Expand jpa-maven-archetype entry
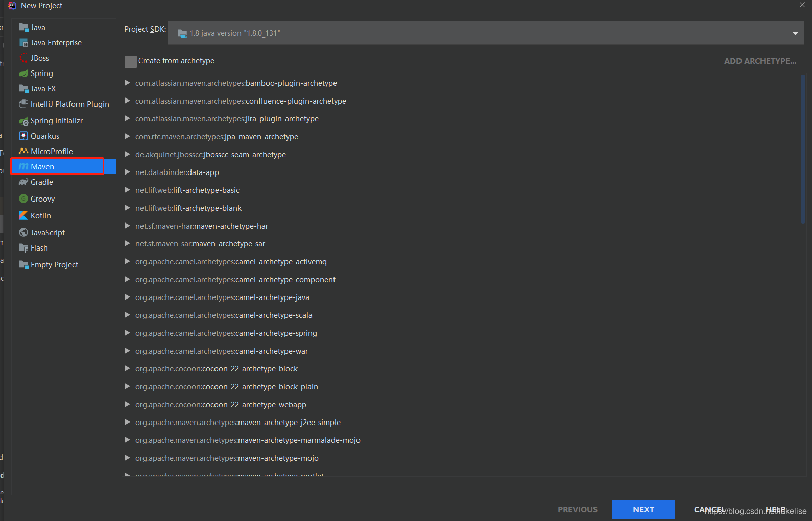812x521 pixels. click(128, 137)
